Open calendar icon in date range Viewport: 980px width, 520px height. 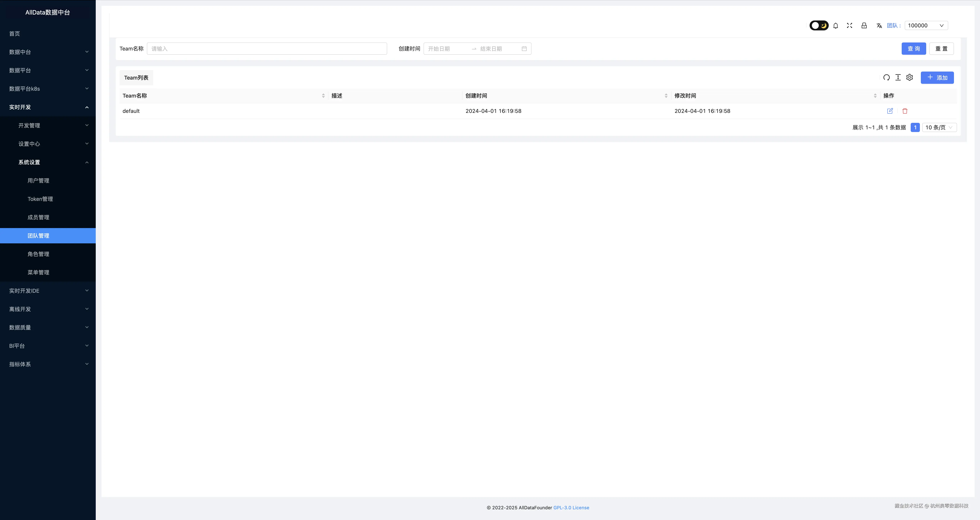pyautogui.click(x=524, y=49)
